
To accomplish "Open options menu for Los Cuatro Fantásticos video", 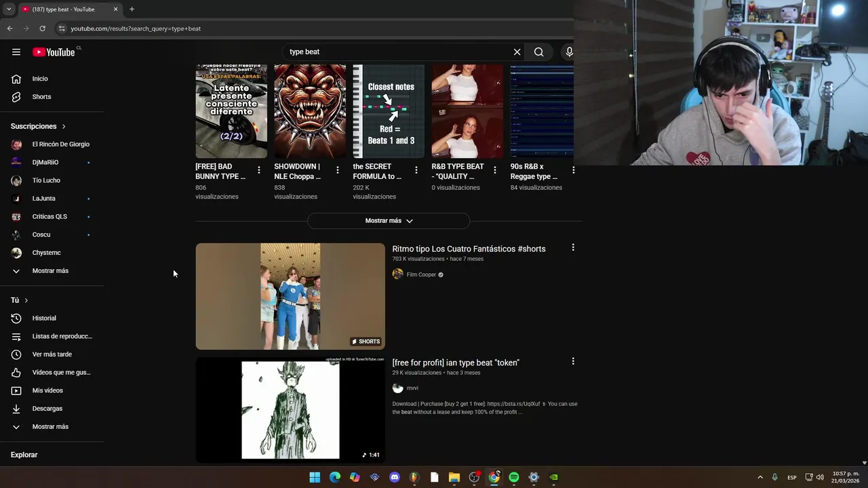I will point(573,247).
